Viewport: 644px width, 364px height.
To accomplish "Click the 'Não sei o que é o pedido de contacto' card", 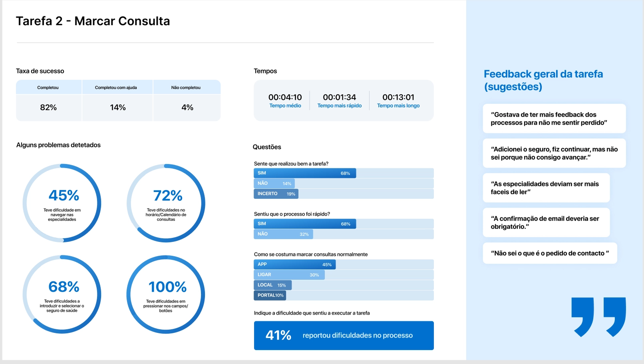I will [550, 253].
